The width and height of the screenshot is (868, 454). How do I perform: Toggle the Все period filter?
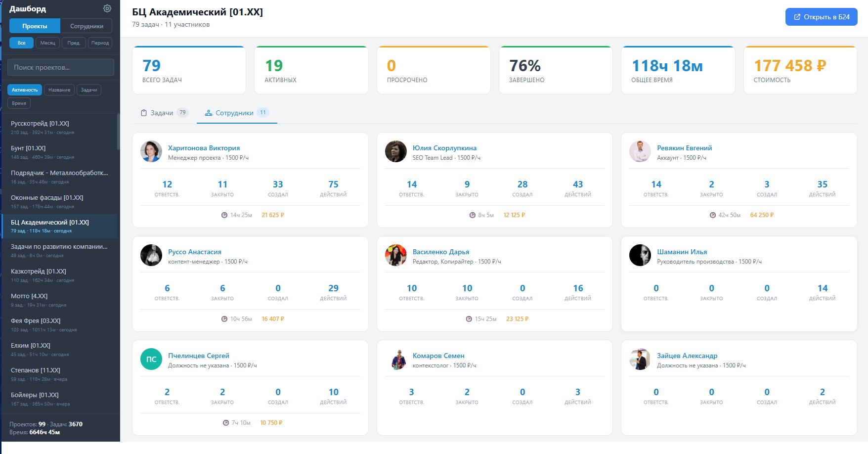click(21, 43)
